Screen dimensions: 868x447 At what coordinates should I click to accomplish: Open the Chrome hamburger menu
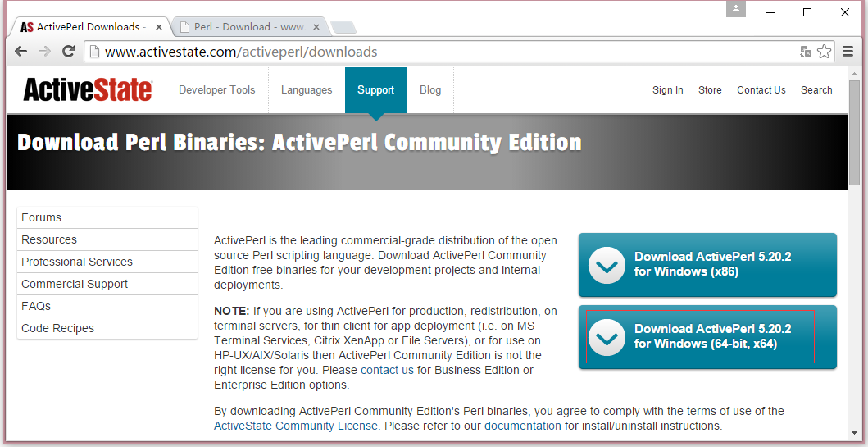point(848,52)
